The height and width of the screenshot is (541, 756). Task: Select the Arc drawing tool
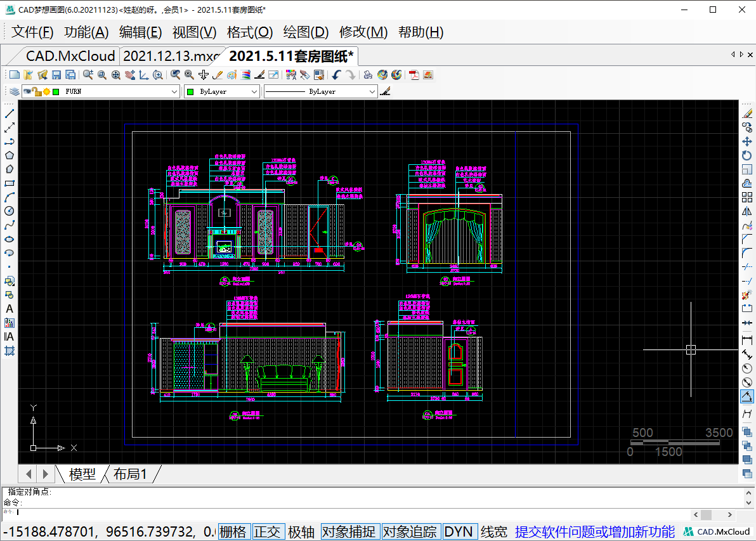[x=9, y=197]
